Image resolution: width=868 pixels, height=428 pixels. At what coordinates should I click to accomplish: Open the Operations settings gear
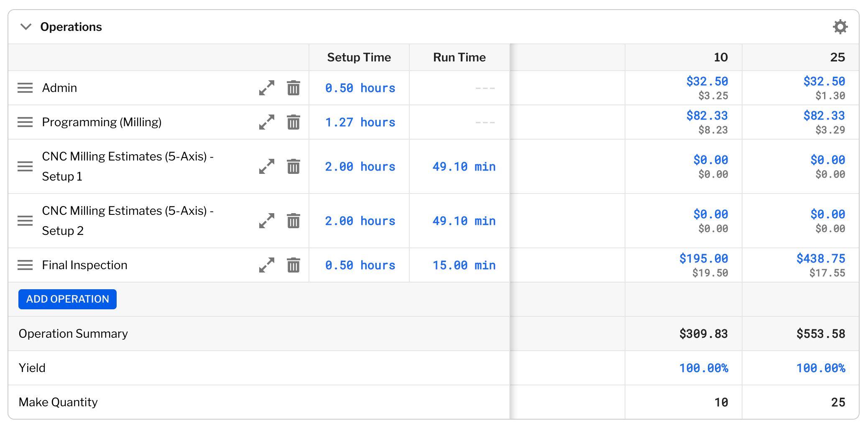click(x=840, y=26)
